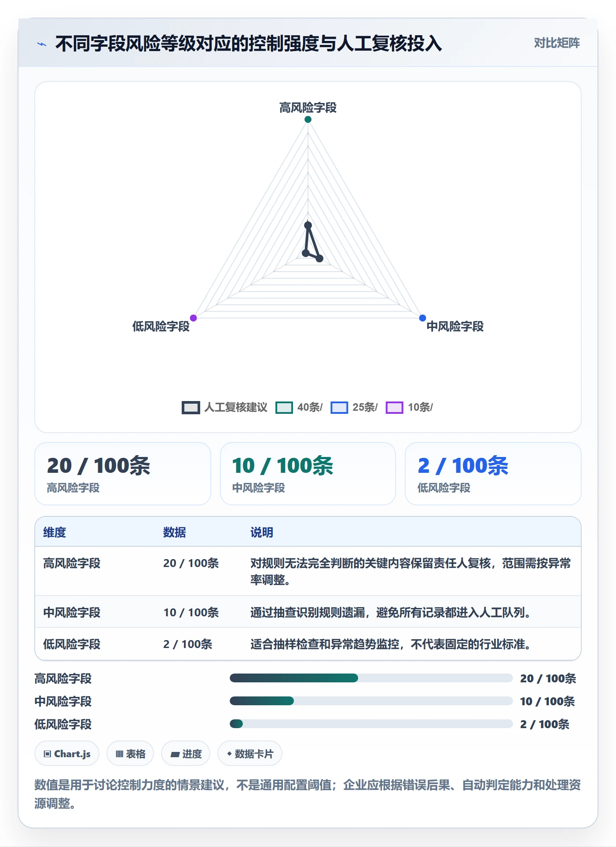
Task: Click the lightning icon beside the title
Action: click(x=42, y=44)
